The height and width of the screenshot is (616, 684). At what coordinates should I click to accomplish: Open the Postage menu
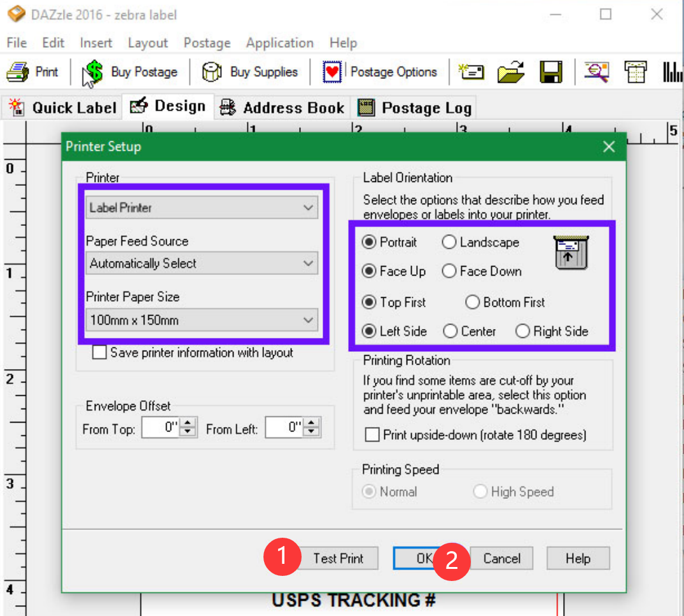[207, 43]
